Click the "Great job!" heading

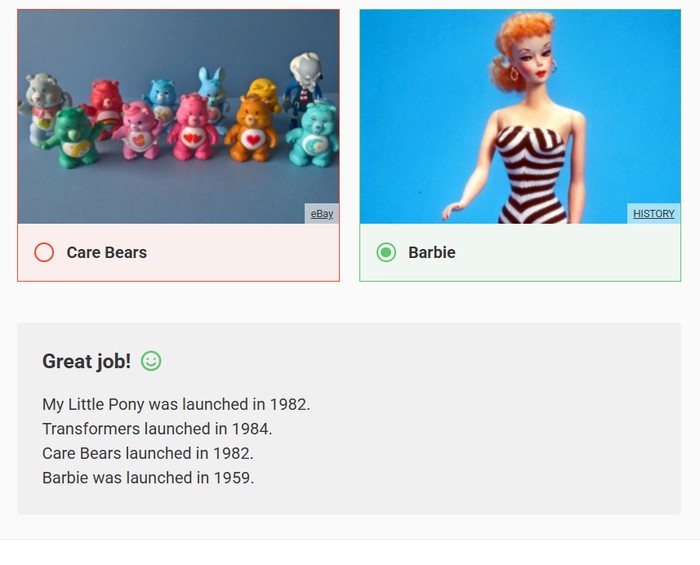click(x=86, y=361)
